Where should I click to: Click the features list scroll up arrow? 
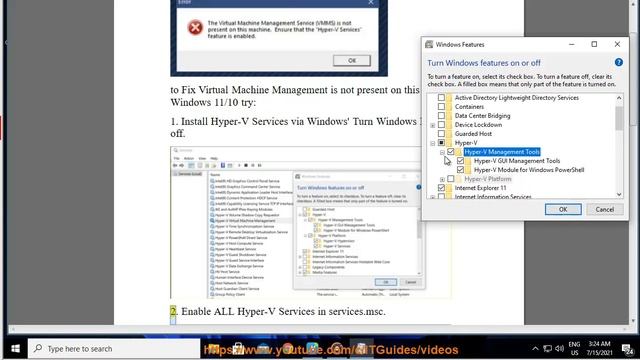[619, 98]
